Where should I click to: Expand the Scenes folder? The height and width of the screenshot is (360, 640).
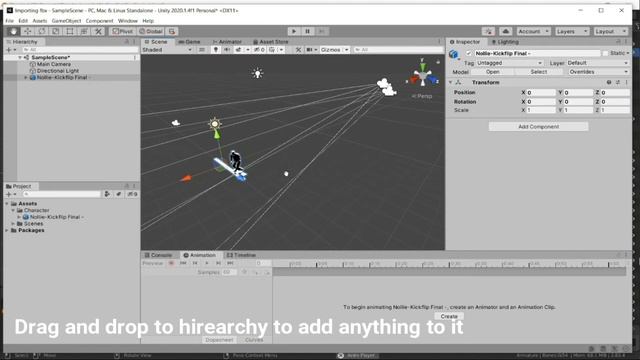tap(13, 224)
